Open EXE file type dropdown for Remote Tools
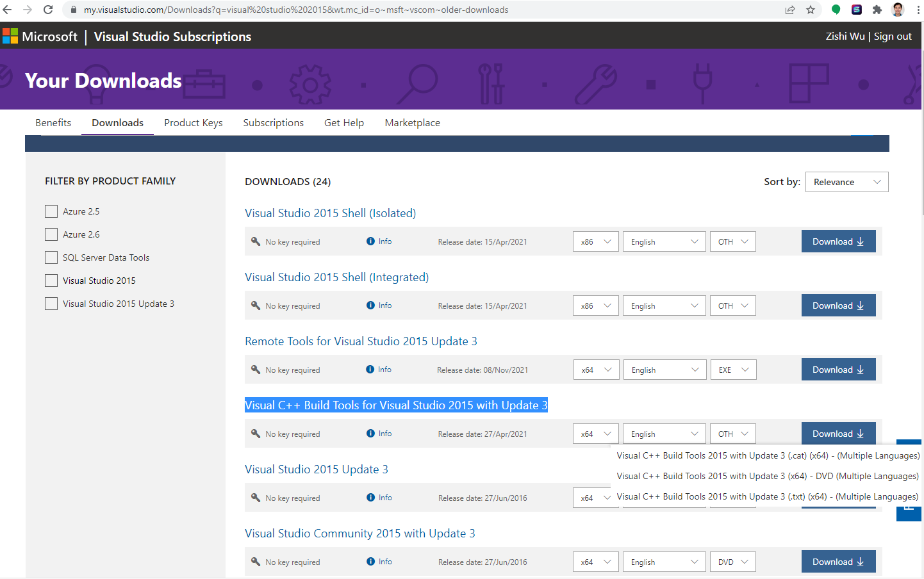 pyautogui.click(x=734, y=370)
